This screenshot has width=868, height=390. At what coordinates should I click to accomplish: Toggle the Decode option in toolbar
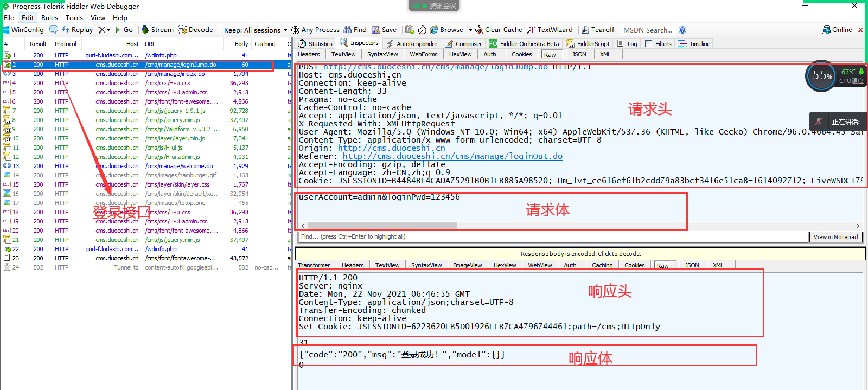click(196, 30)
